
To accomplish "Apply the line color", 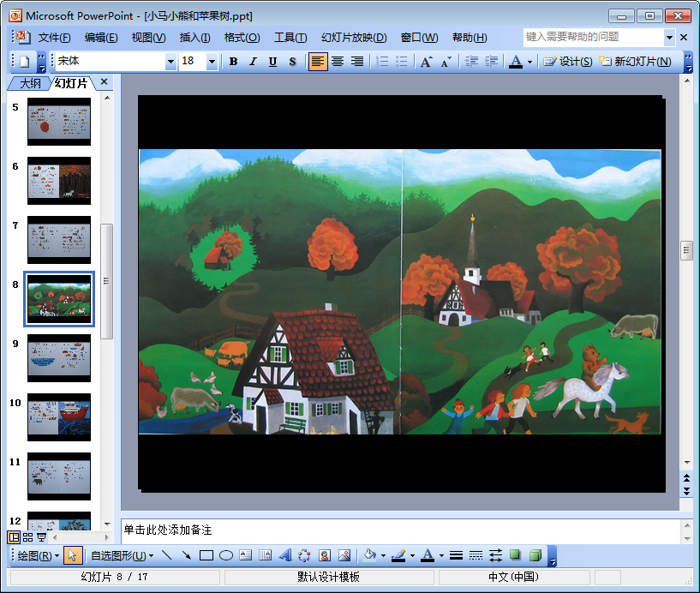I will click(398, 555).
